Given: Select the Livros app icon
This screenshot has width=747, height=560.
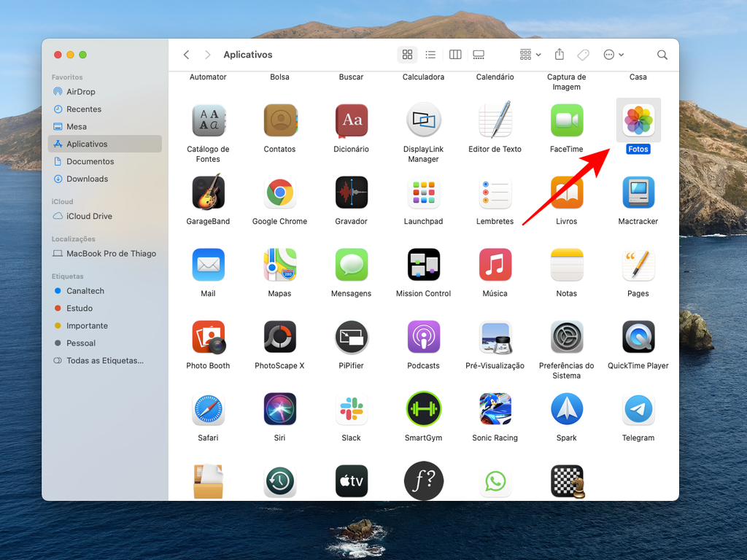Looking at the screenshot, I should coord(566,192).
